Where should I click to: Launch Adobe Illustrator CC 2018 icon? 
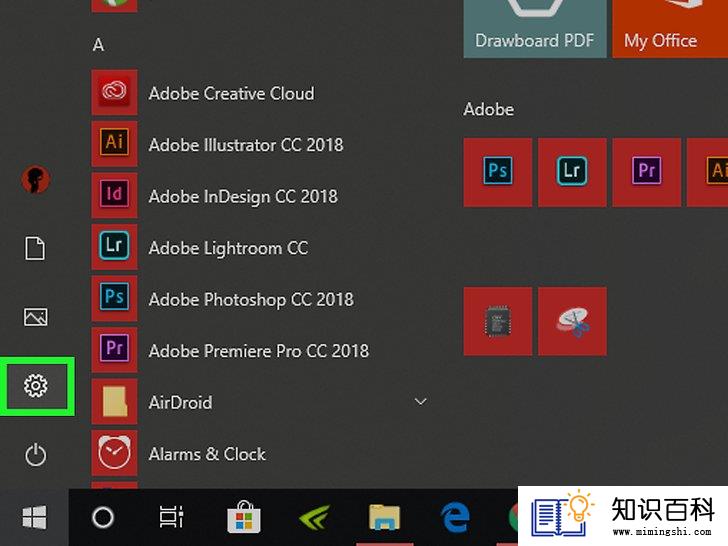click(x=114, y=144)
